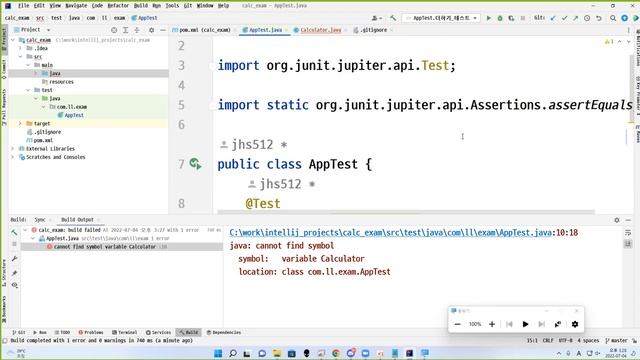The height and width of the screenshot is (360, 640).
Task: Zoom out in floating magnifier window
Action: tap(458, 324)
